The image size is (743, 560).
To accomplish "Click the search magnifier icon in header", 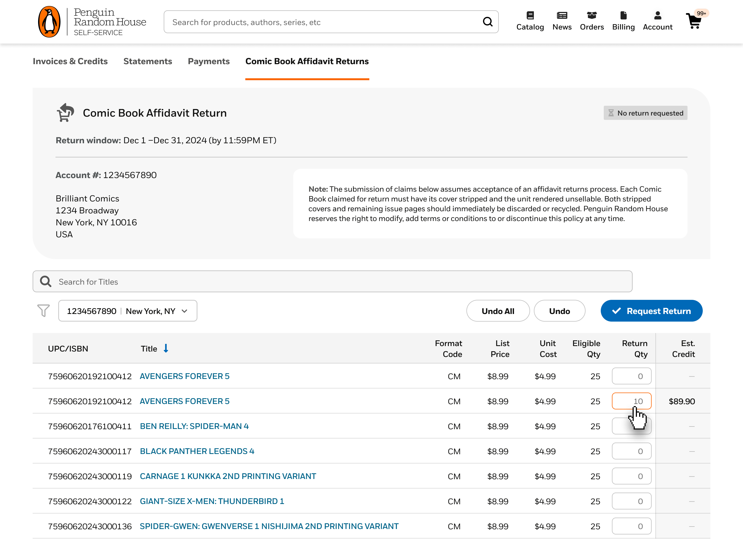I will (487, 22).
